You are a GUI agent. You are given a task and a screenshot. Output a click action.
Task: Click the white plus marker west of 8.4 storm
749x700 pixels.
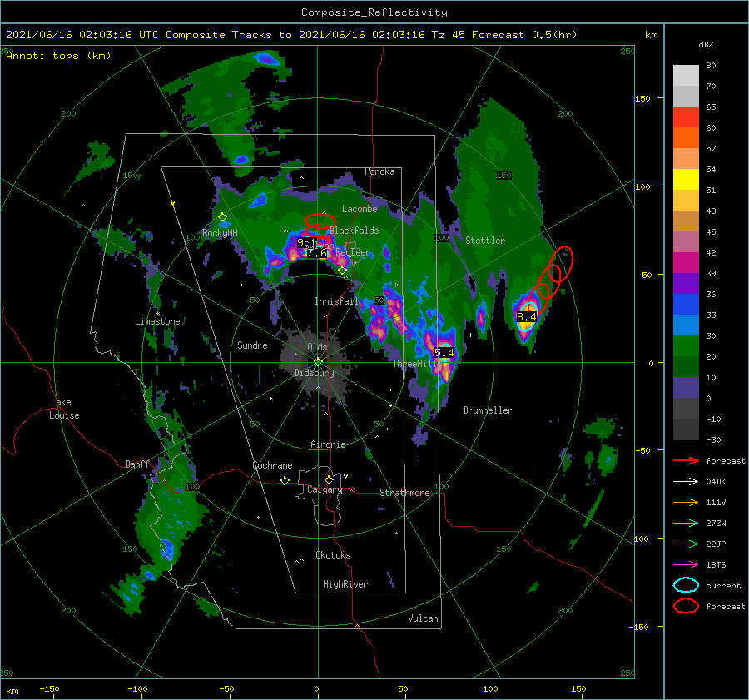(470, 335)
